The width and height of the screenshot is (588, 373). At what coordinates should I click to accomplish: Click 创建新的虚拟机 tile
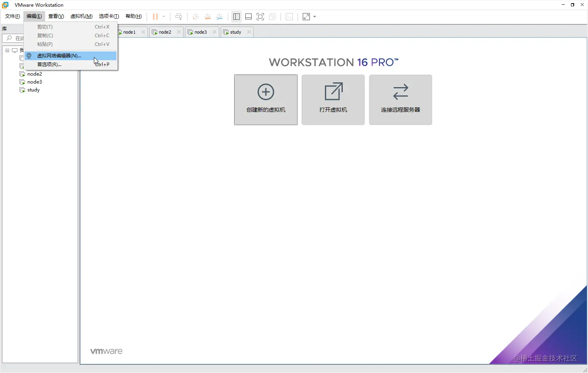pos(266,100)
